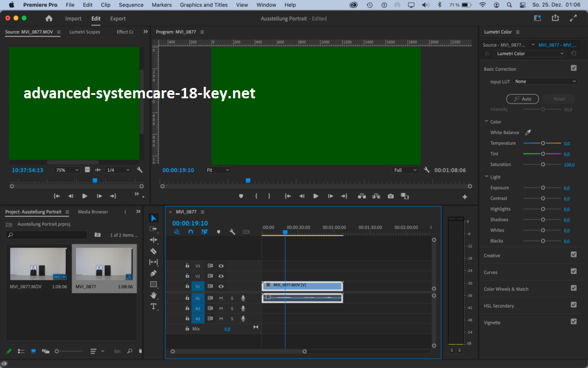Viewport: 588px width, 368px height.
Task: Collapse the Light section
Action: tap(486, 177)
